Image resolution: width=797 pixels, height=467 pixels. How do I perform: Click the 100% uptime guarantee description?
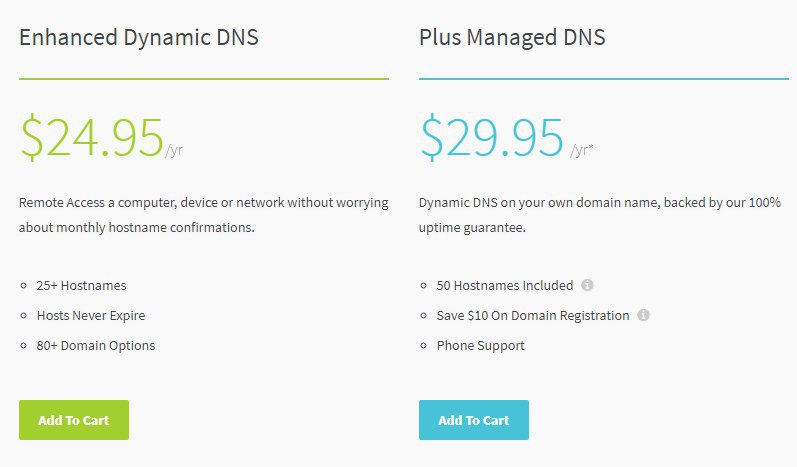coord(599,214)
